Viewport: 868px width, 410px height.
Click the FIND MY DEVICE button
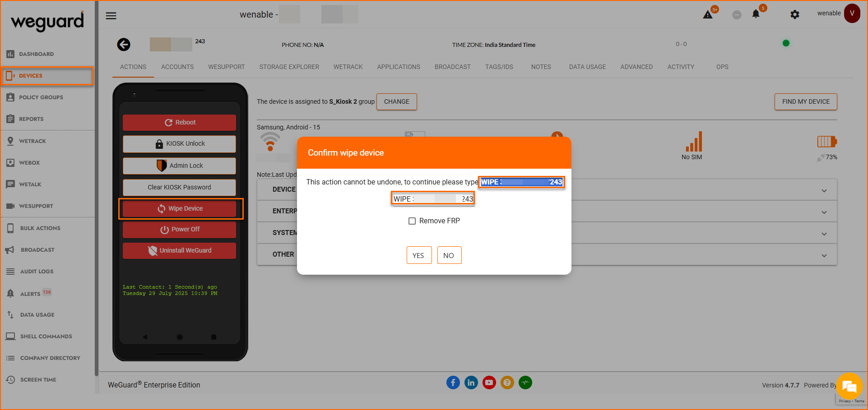(806, 101)
